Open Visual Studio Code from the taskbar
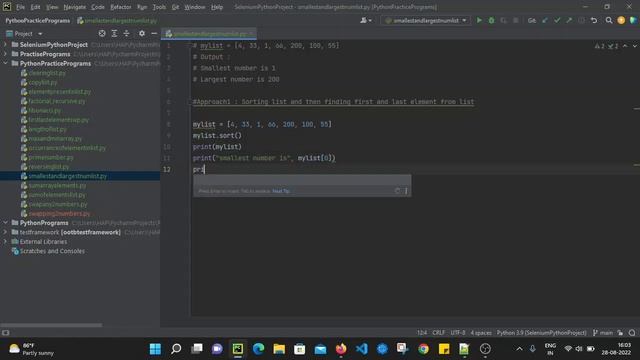The height and width of the screenshot is (360, 640). click(x=362, y=349)
